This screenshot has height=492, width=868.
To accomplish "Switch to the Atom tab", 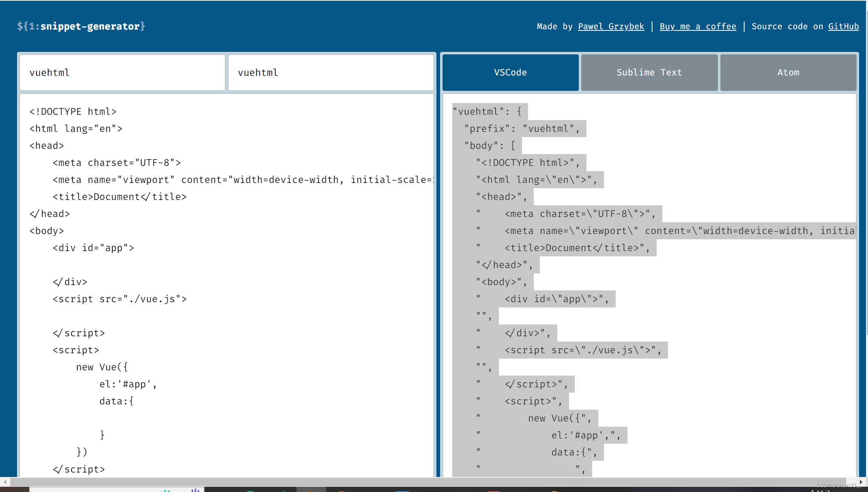I will 788,73.
